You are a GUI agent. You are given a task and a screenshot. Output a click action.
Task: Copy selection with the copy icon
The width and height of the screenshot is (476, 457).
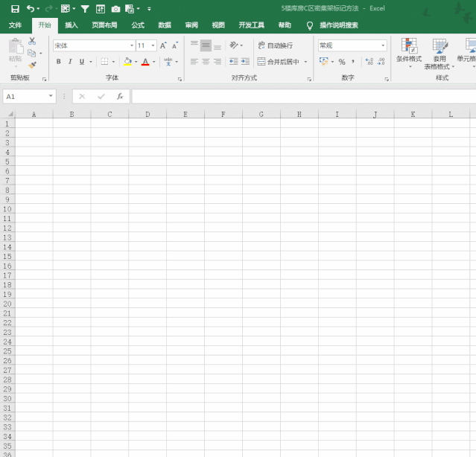click(x=32, y=53)
